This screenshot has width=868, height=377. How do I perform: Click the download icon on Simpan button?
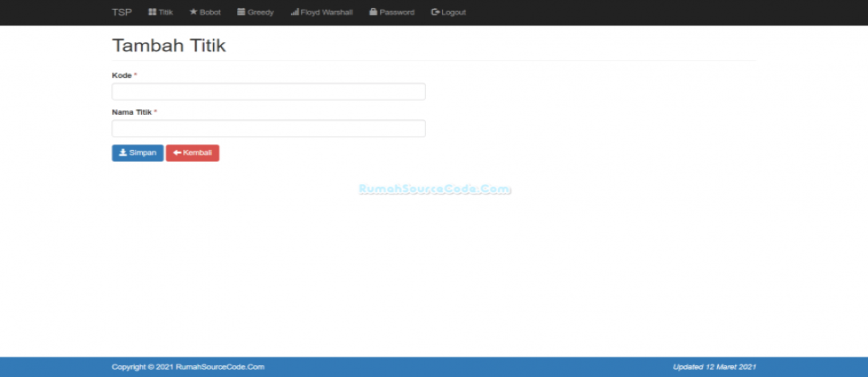[x=123, y=153]
